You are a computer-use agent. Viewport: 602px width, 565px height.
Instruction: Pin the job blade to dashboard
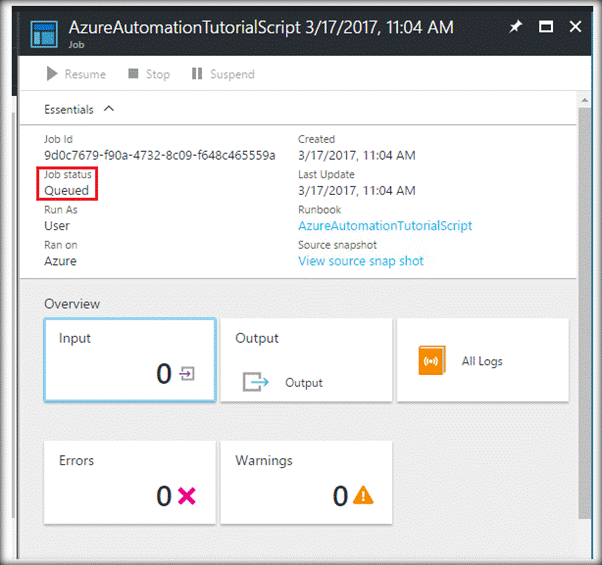(515, 27)
